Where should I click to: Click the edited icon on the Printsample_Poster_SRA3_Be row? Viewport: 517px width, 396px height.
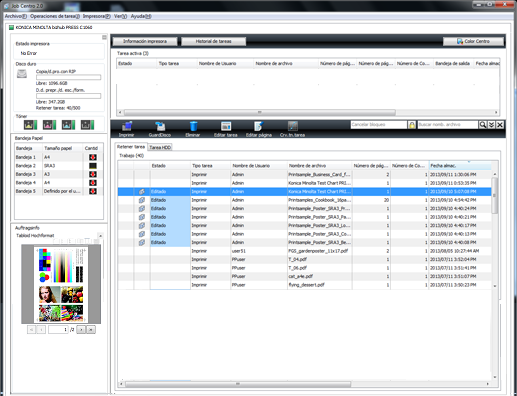(x=142, y=242)
